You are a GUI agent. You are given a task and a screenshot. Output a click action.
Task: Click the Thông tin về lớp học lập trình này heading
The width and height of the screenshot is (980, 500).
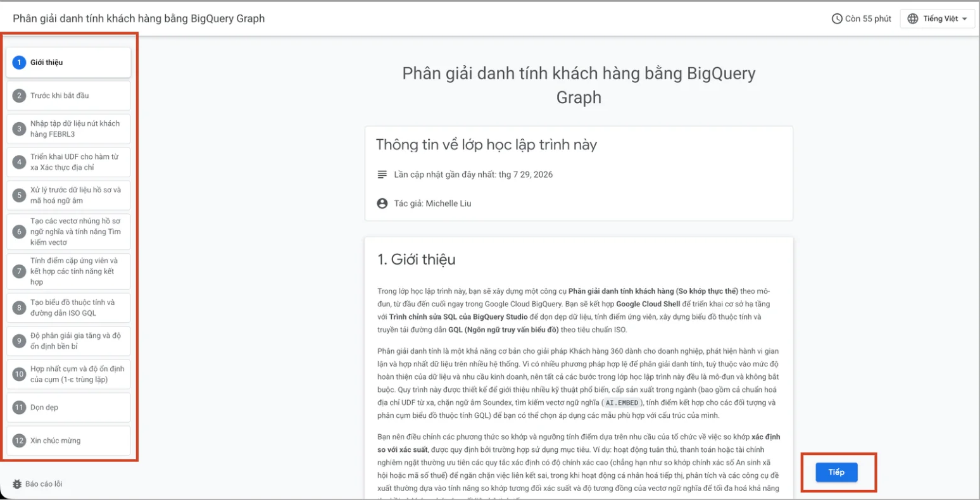486,145
